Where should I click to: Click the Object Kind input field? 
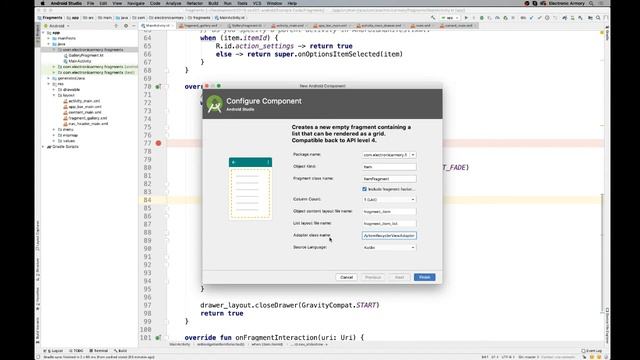click(x=389, y=167)
